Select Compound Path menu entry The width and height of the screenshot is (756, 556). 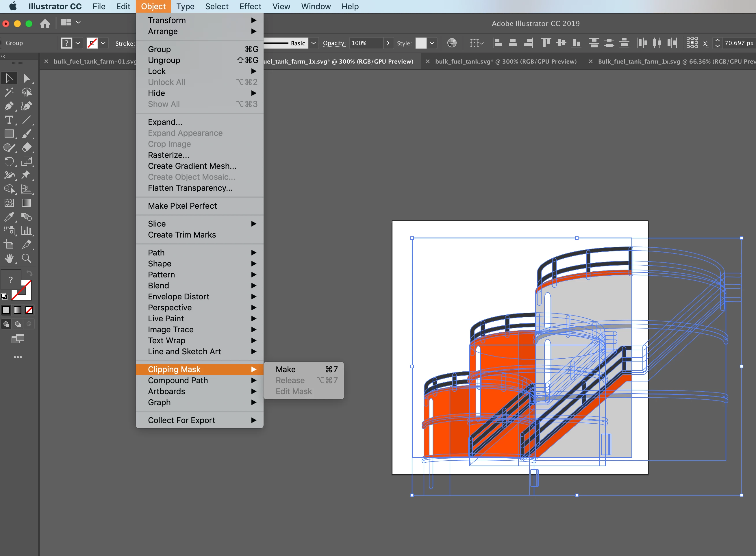tap(178, 380)
